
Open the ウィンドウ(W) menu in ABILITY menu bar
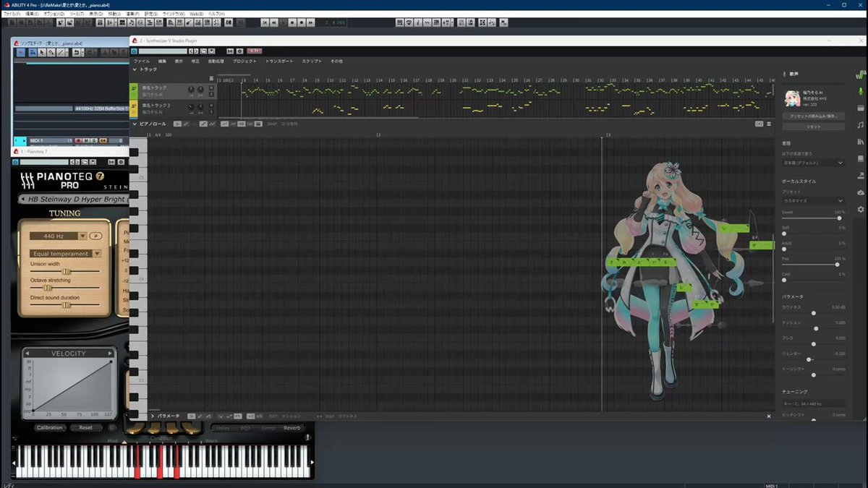point(173,14)
